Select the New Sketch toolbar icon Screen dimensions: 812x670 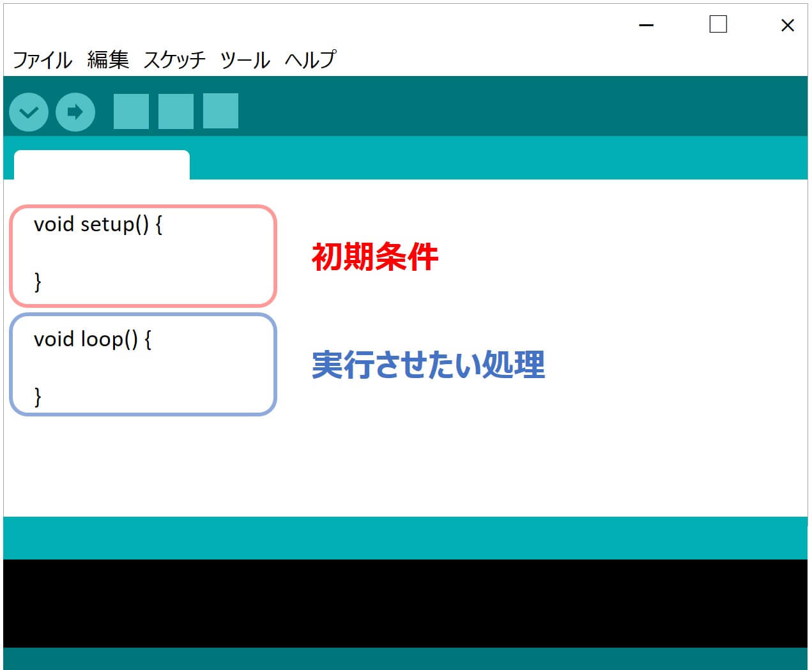[x=130, y=112]
